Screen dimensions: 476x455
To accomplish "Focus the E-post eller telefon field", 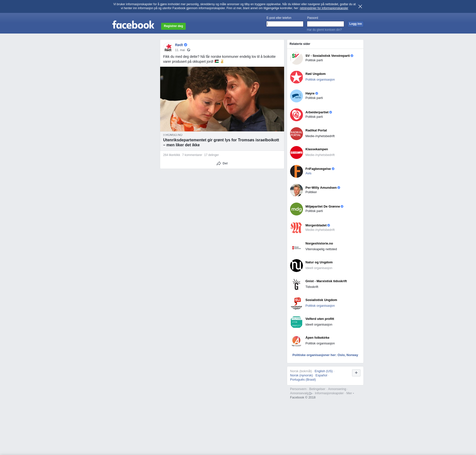I will click(285, 24).
